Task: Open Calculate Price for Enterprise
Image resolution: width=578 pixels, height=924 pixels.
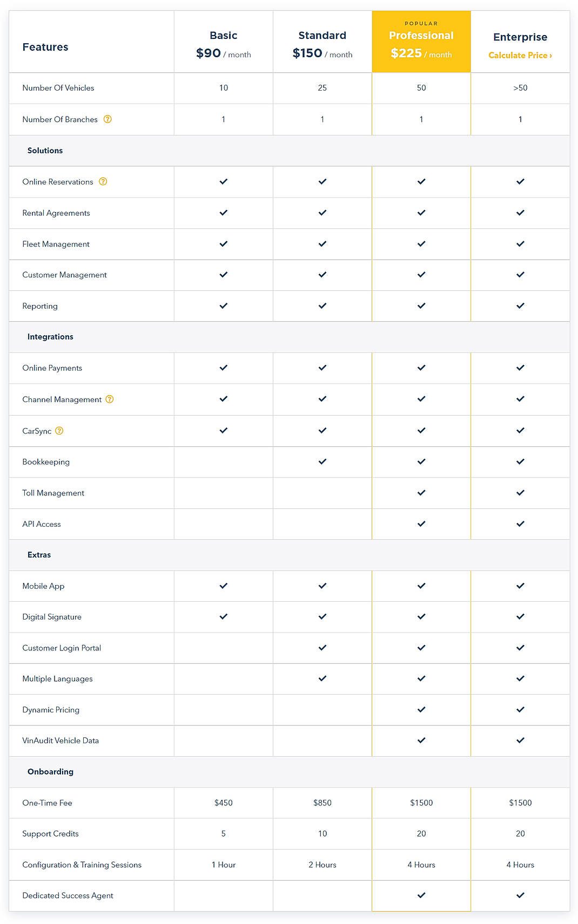Action: [520, 55]
